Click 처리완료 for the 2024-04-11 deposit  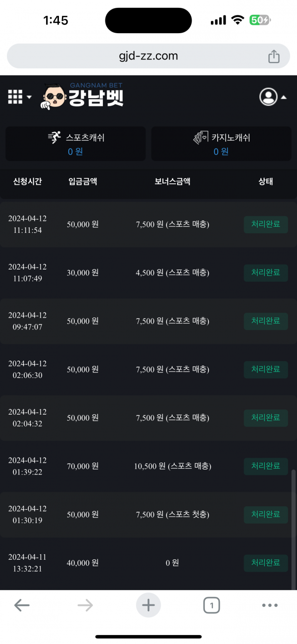point(266,563)
